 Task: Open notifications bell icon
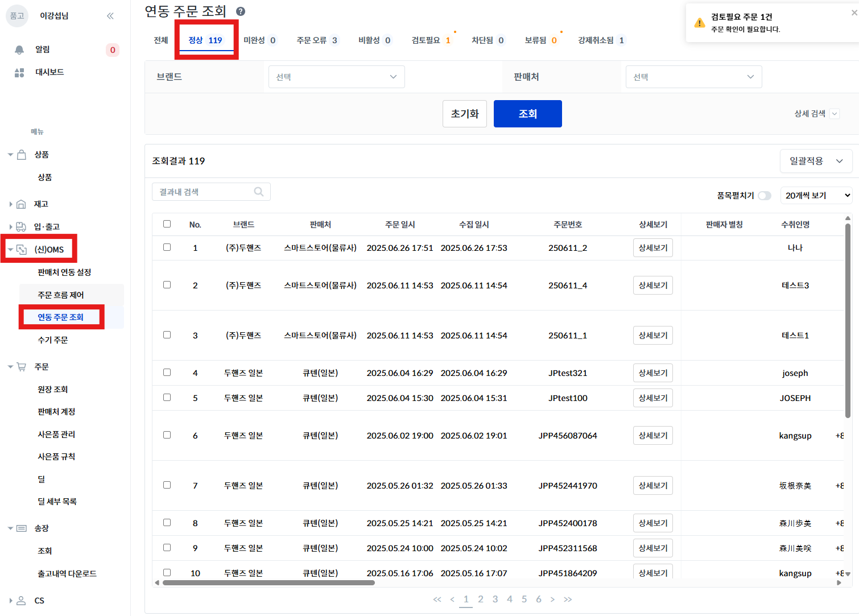pos(19,49)
